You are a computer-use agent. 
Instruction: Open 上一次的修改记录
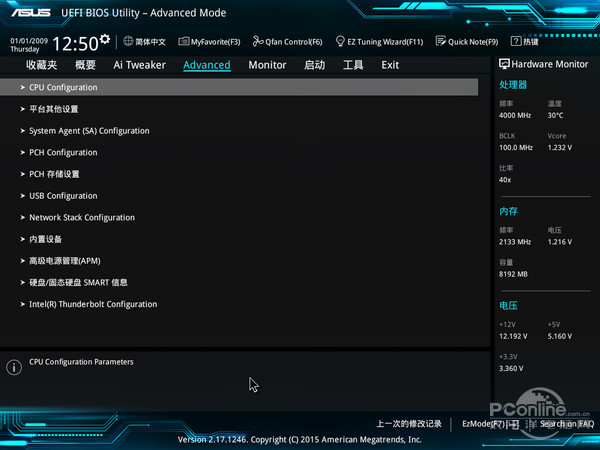(x=409, y=424)
